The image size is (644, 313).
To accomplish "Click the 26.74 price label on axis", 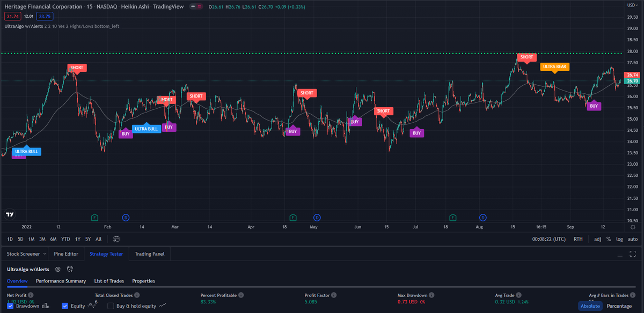I will (x=633, y=74).
